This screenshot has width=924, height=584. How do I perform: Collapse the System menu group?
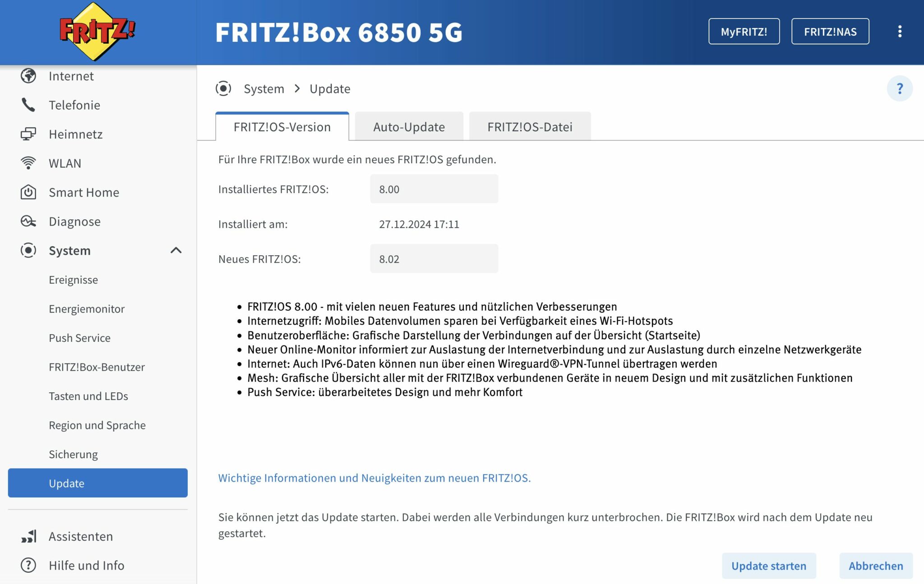(176, 251)
